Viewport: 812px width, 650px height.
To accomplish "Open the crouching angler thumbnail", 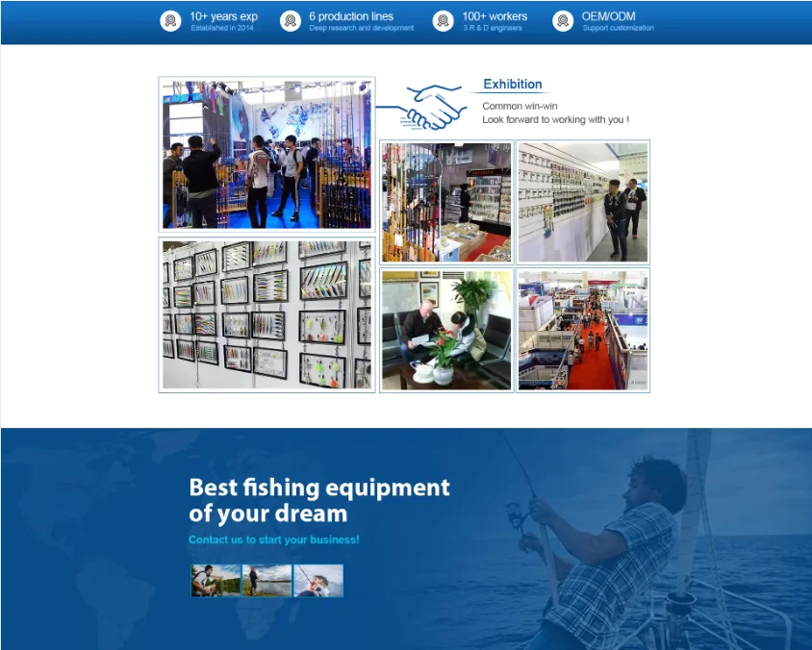I will 216,581.
